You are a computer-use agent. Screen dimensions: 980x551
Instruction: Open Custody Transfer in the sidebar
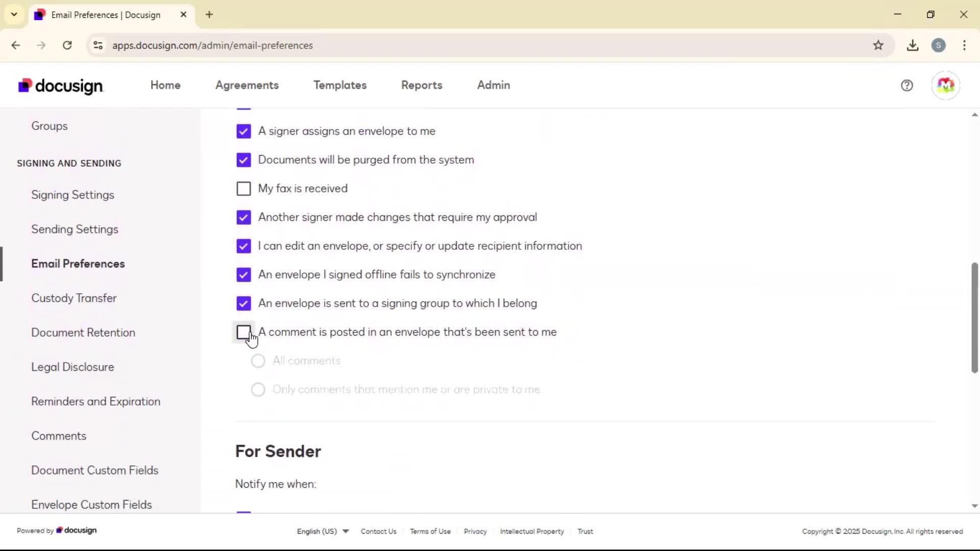tap(74, 298)
